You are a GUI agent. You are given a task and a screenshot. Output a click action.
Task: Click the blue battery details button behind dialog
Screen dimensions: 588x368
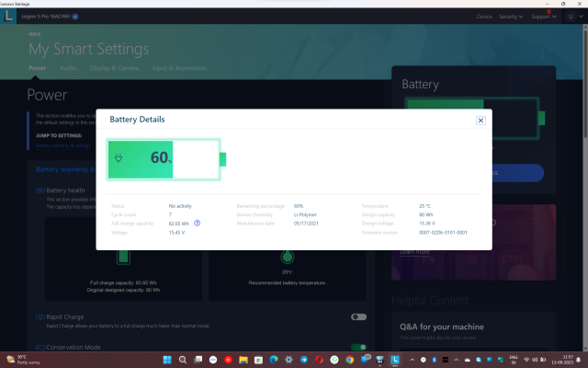coord(517,173)
